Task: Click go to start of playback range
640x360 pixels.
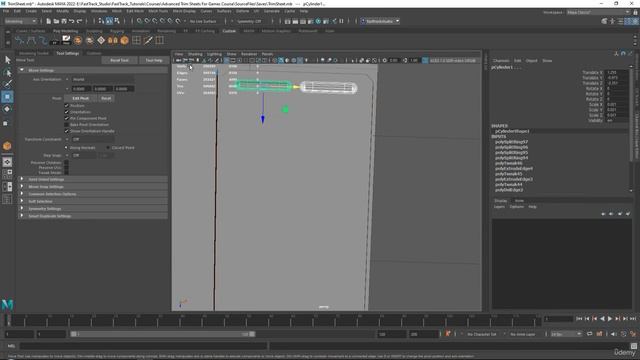Action: coord(579,319)
